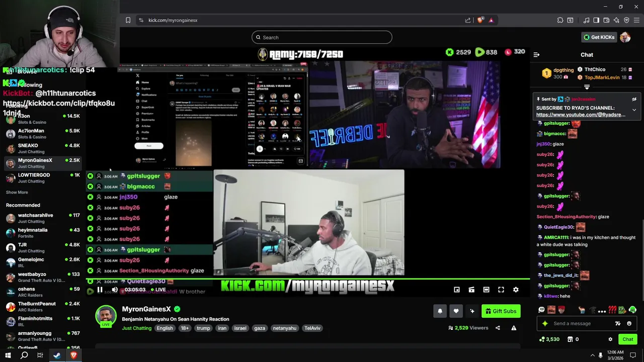Open watchsarahlive recommended channel

coord(43,218)
